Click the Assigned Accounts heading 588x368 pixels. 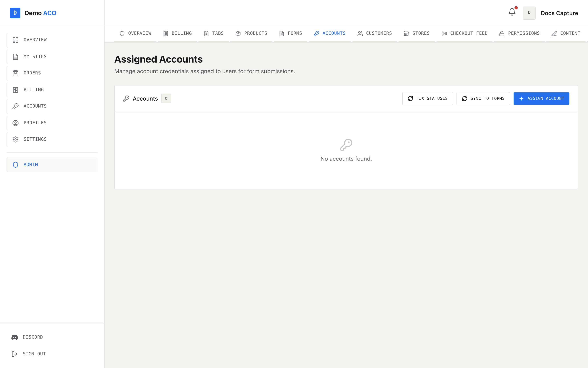(x=158, y=59)
